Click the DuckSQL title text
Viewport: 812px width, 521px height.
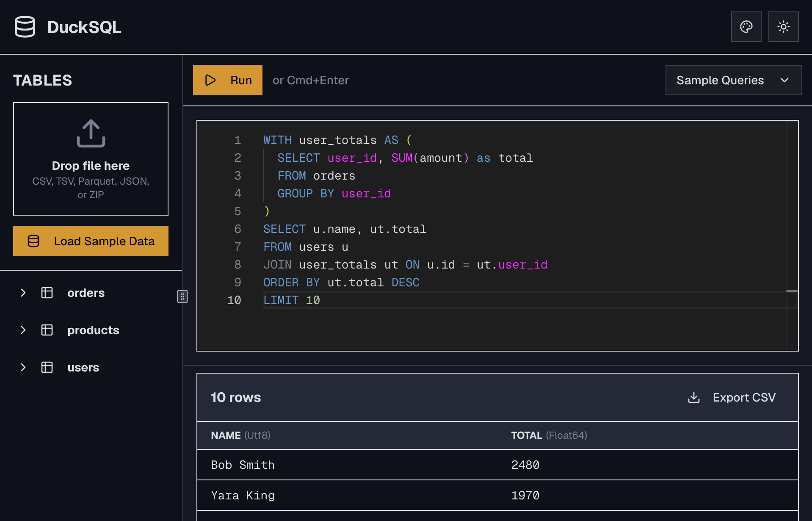[x=84, y=27]
